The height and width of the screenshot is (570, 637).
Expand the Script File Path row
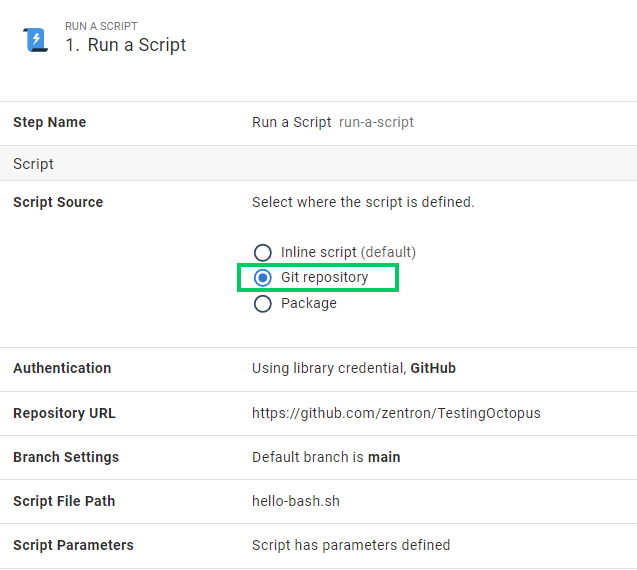coord(318,501)
